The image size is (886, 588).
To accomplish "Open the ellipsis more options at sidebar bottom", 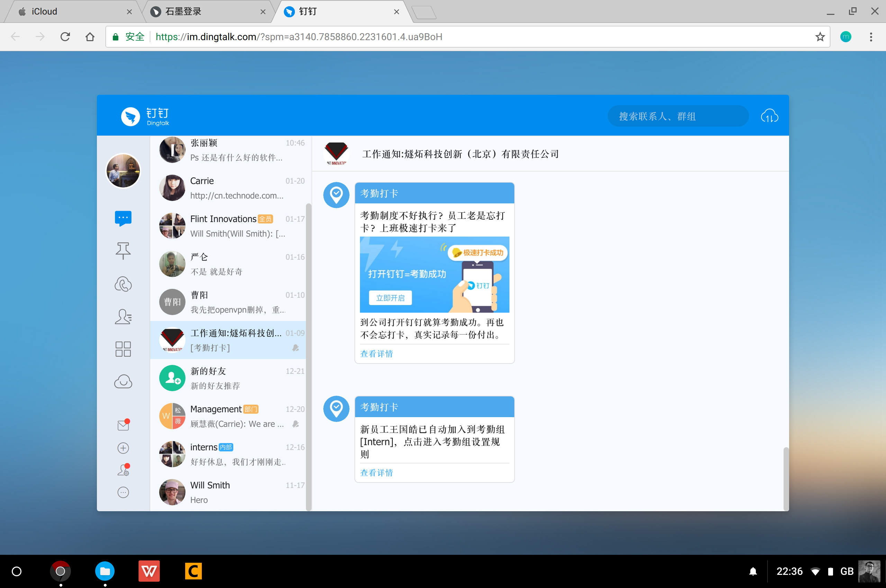I will [123, 493].
